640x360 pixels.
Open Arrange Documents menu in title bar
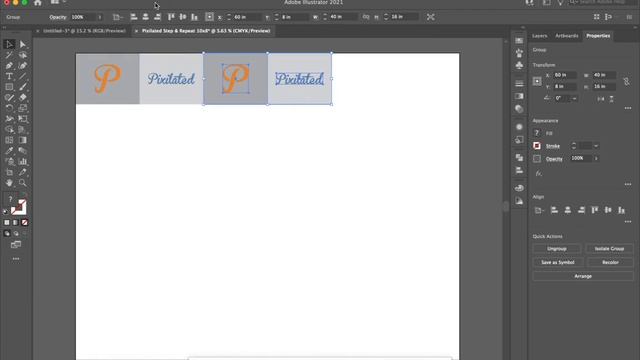tap(57, 2)
